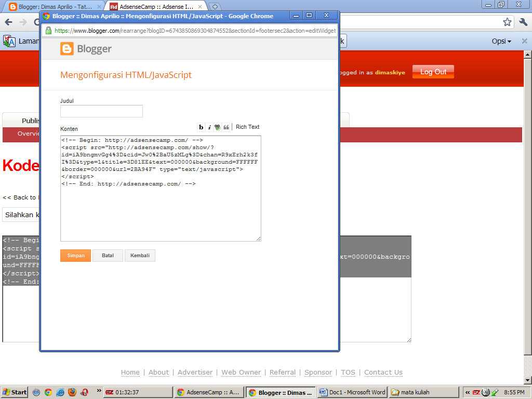Go back using the Kembali button
532x399 pixels.
point(140,256)
